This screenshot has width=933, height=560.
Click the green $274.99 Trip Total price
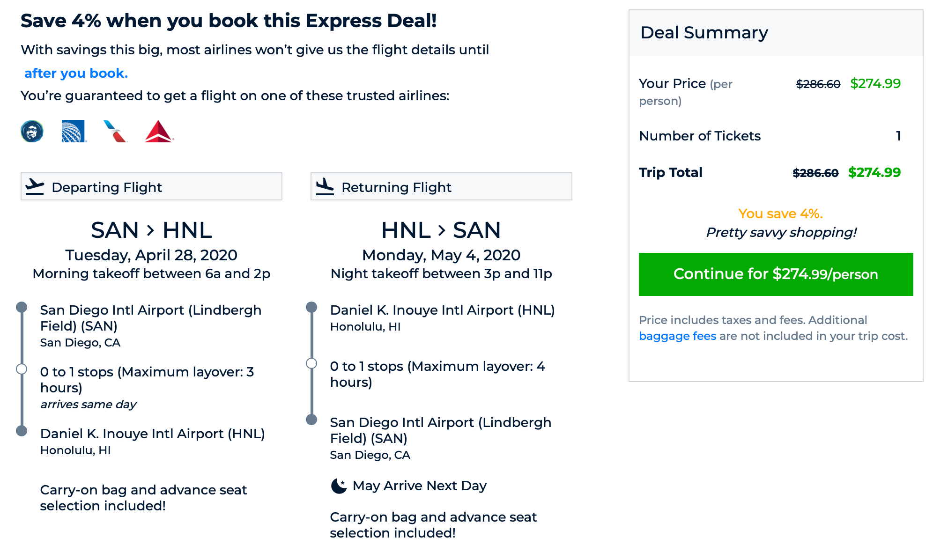tap(874, 172)
